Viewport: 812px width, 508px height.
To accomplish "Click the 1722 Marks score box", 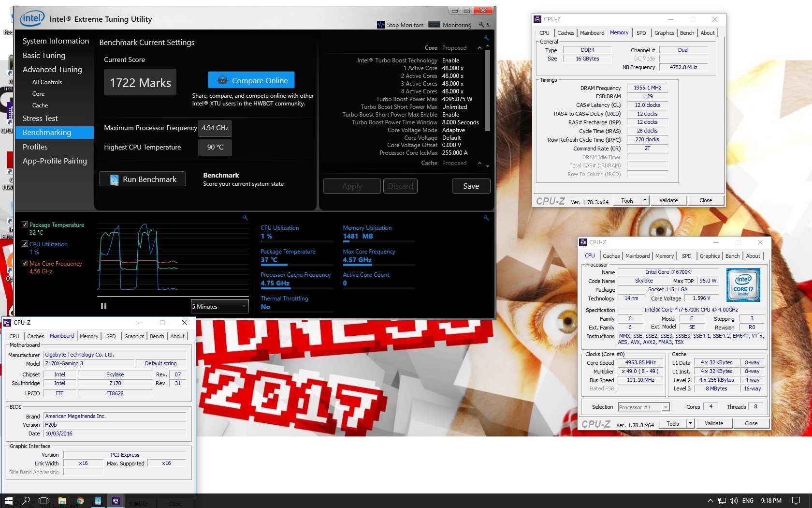I will pos(140,82).
